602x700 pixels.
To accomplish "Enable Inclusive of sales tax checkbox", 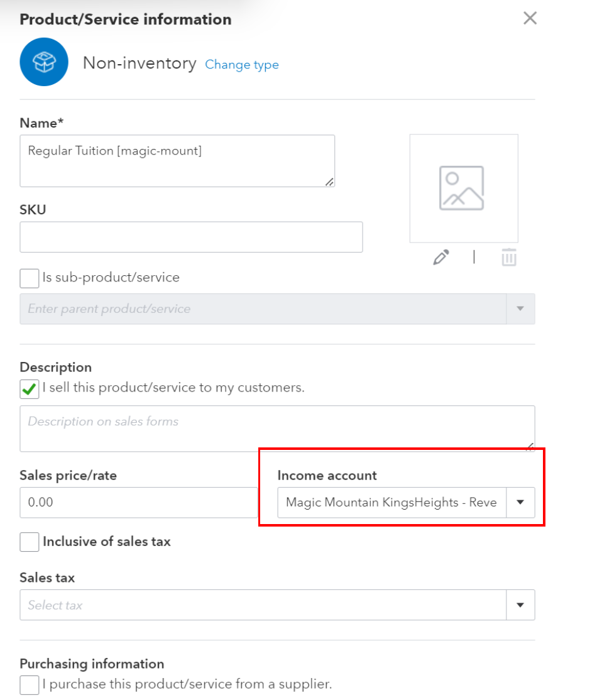I will (30, 542).
